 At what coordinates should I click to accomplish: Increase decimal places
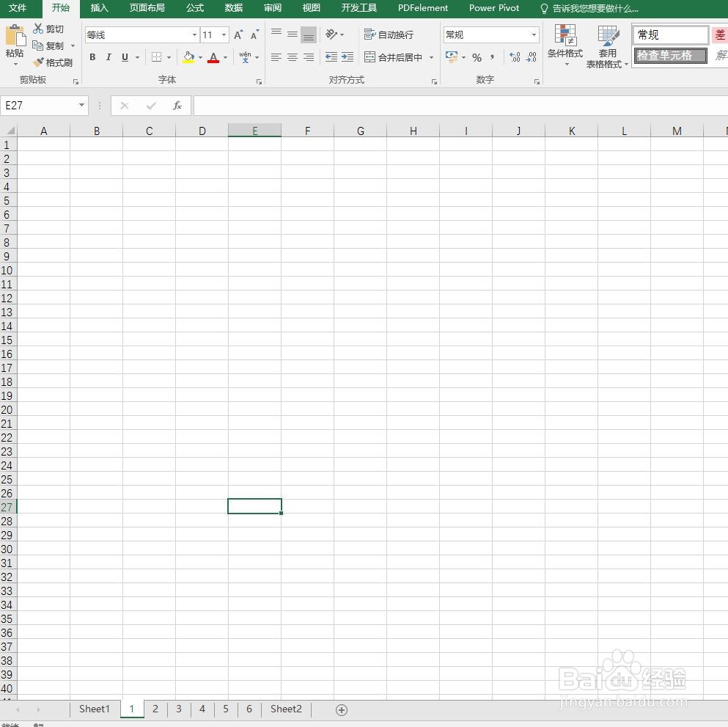point(515,57)
